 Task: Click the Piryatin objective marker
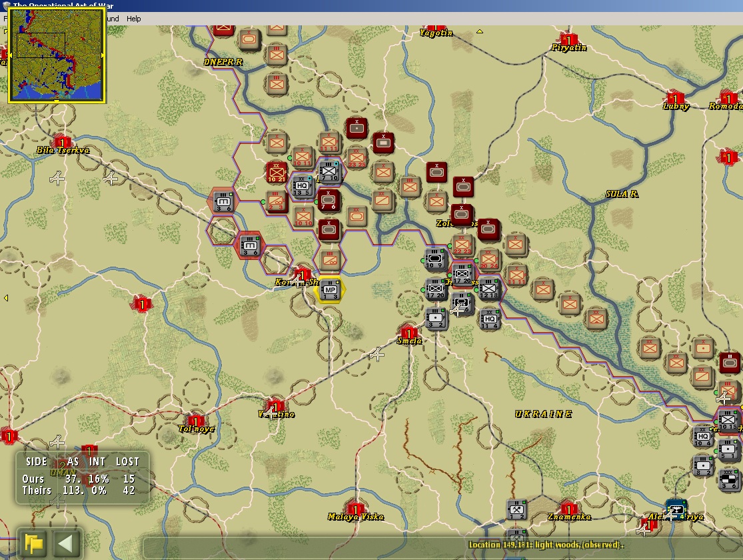tap(567, 40)
